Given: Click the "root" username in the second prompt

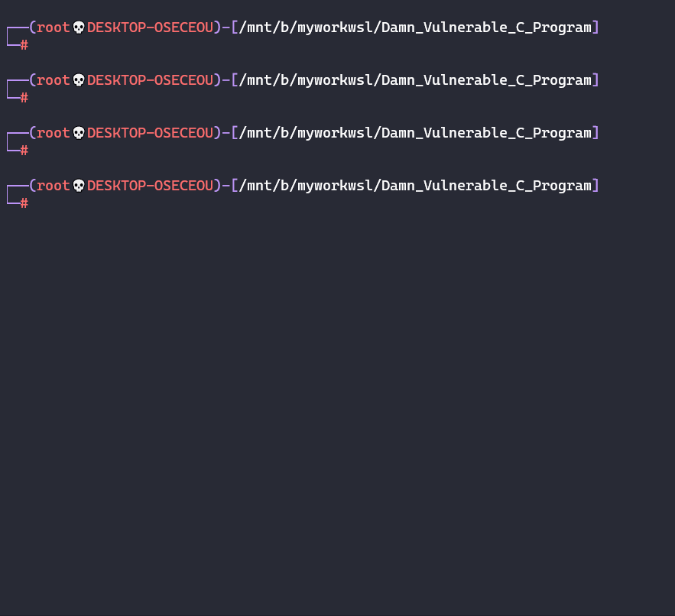Looking at the screenshot, I should coord(54,80).
